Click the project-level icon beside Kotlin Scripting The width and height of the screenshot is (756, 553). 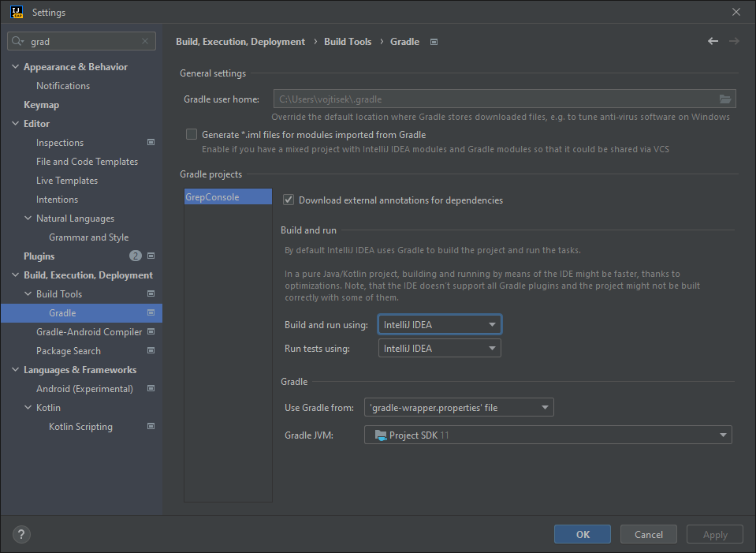[x=151, y=427]
